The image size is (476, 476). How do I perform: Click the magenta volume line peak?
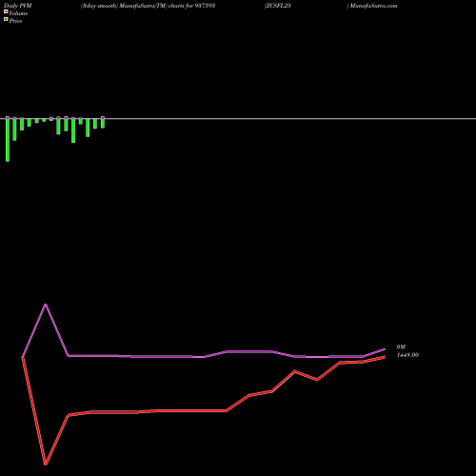46,305
